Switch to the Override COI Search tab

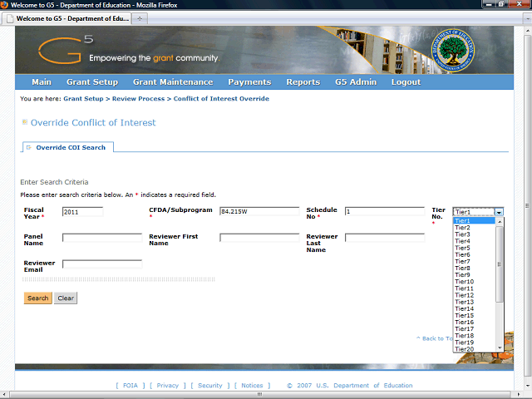click(x=70, y=147)
